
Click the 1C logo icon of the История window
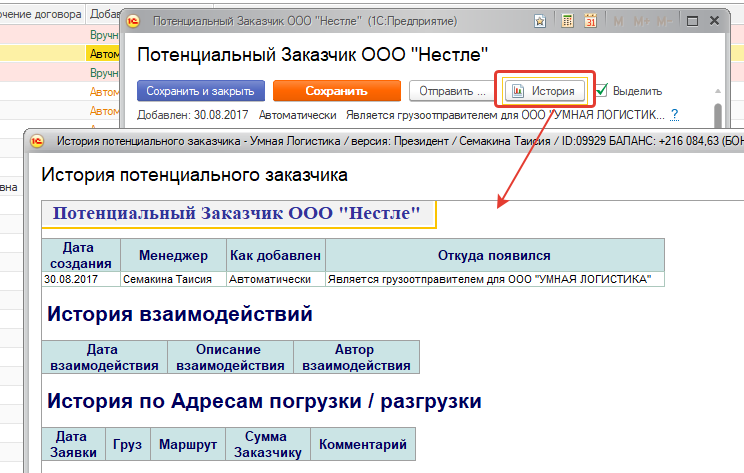[x=37, y=141]
